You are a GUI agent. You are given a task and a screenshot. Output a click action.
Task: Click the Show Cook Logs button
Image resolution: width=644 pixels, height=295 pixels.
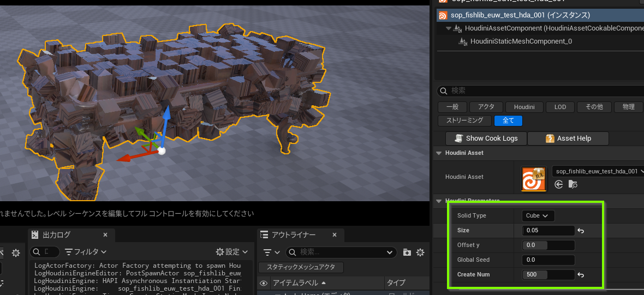point(486,139)
